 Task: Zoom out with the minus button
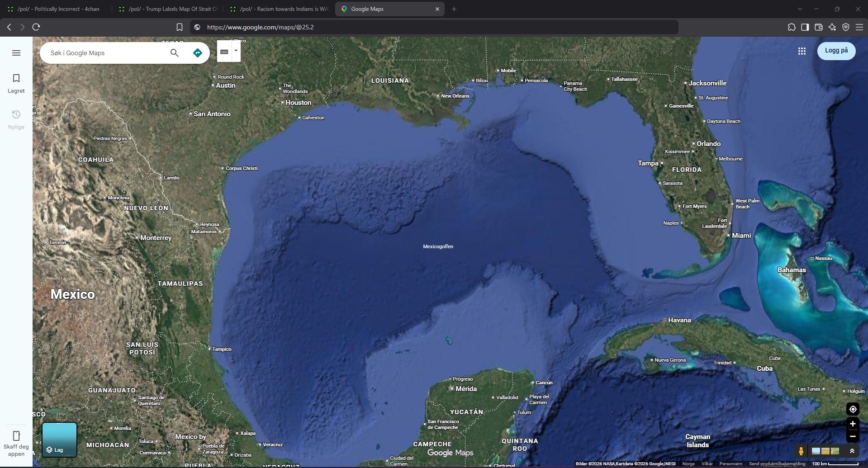point(853,436)
